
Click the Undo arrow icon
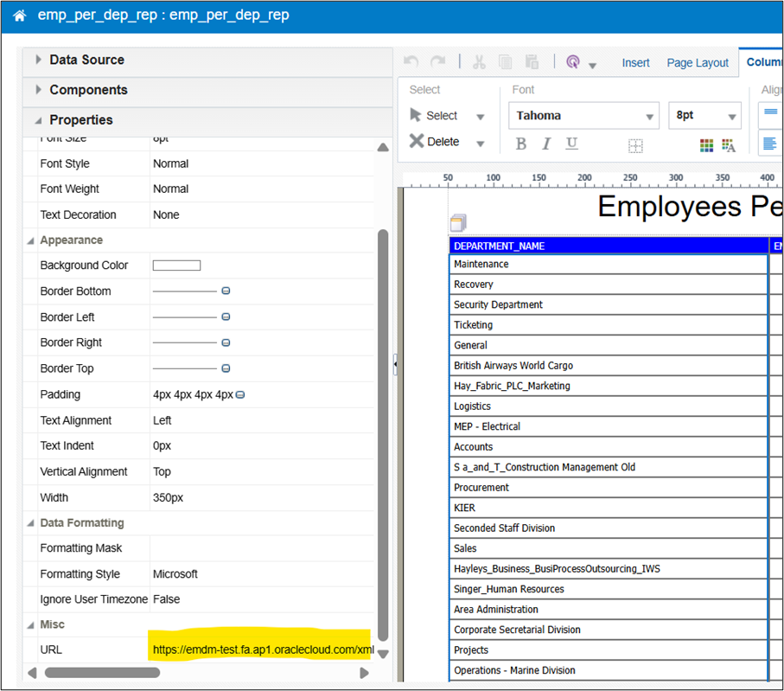pyautogui.click(x=411, y=61)
